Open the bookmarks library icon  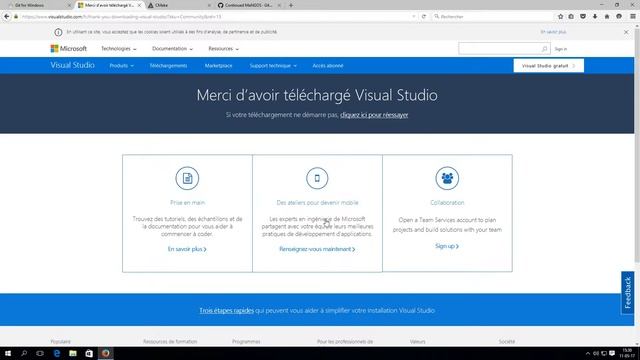click(571, 17)
